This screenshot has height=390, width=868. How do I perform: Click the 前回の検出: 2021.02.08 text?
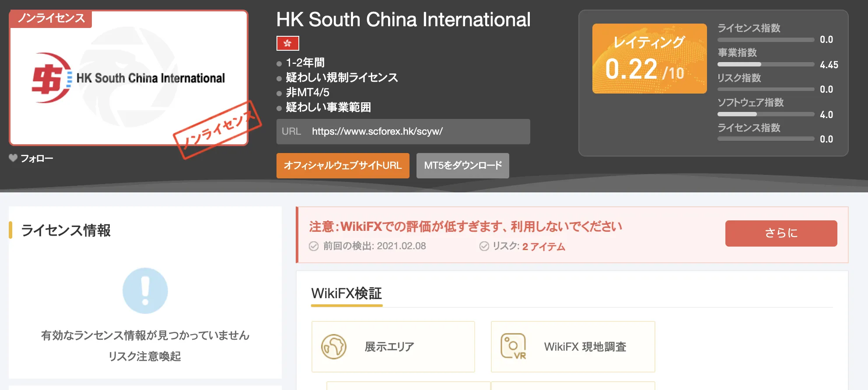[374, 246]
